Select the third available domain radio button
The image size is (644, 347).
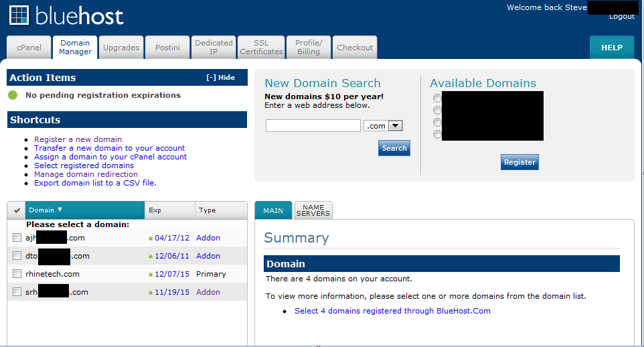click(x=437, y=123)
